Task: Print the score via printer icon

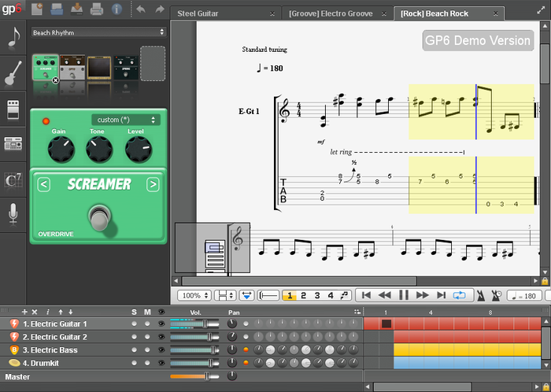Action: [x=97, y=9]
